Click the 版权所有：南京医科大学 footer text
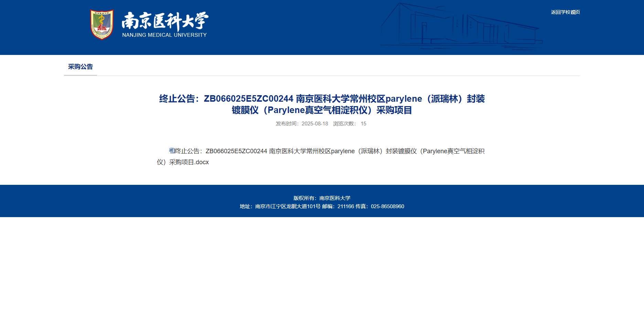The height and width of the screenshot is (314, 644). point(322,198)
